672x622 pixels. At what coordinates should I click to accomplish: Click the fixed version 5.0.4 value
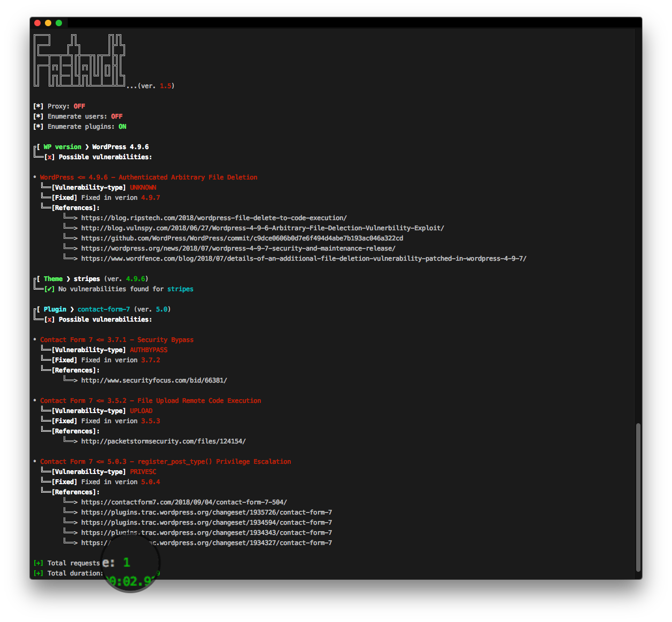151,482
